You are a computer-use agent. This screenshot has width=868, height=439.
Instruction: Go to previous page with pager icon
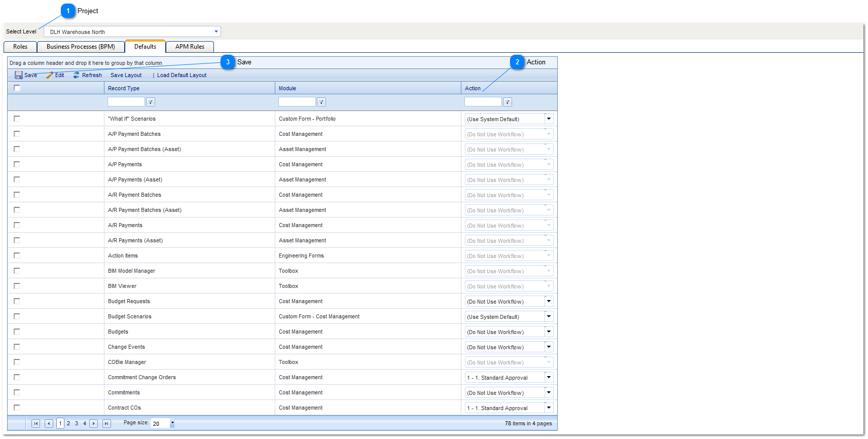point(49,423)
